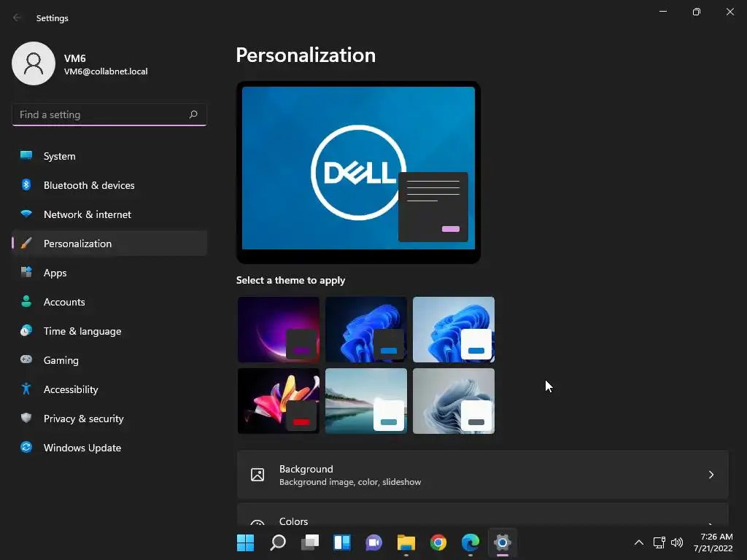Select Personalization in the sidebar
Screen dimensions: 747x560
click(109, 244)
